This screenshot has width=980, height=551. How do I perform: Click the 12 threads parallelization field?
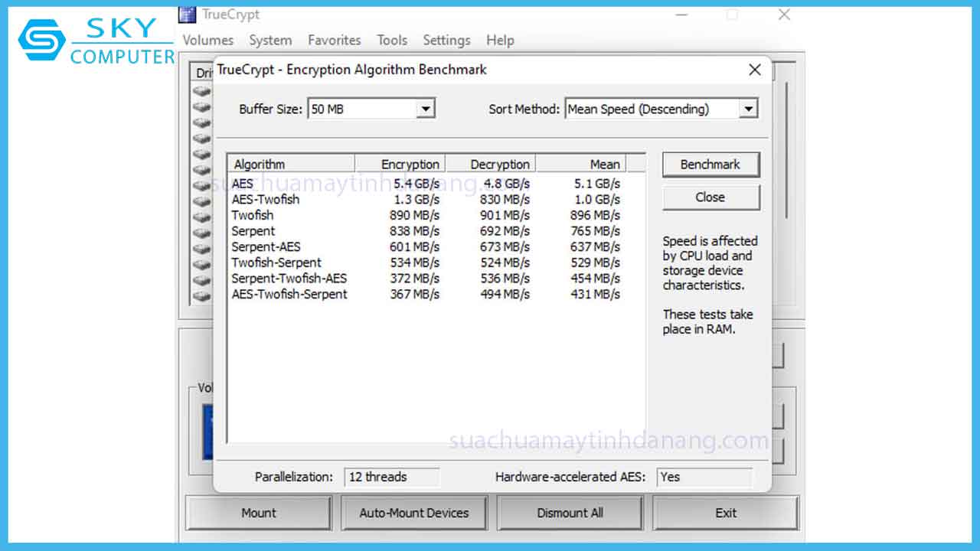(x=392, y=477)
